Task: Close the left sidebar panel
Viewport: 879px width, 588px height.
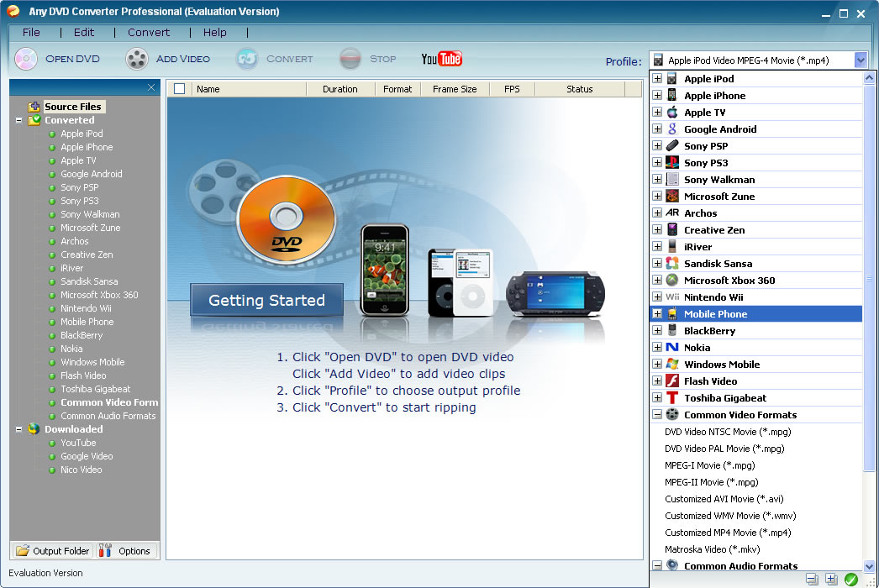Action: [x=150, y=87]
